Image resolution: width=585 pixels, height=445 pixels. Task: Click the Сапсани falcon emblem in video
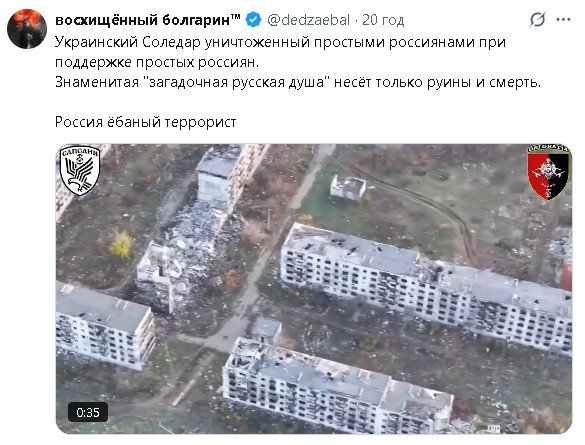(x=80, y=170)
